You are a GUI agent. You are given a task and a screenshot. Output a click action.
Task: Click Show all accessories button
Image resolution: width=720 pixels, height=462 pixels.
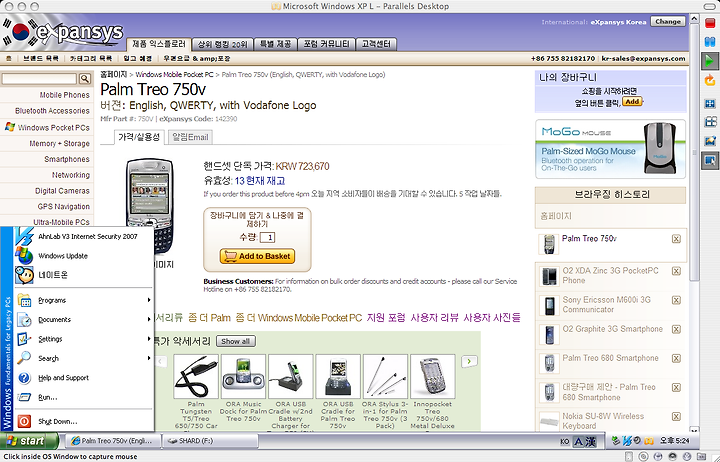click(x=236, y=341)
